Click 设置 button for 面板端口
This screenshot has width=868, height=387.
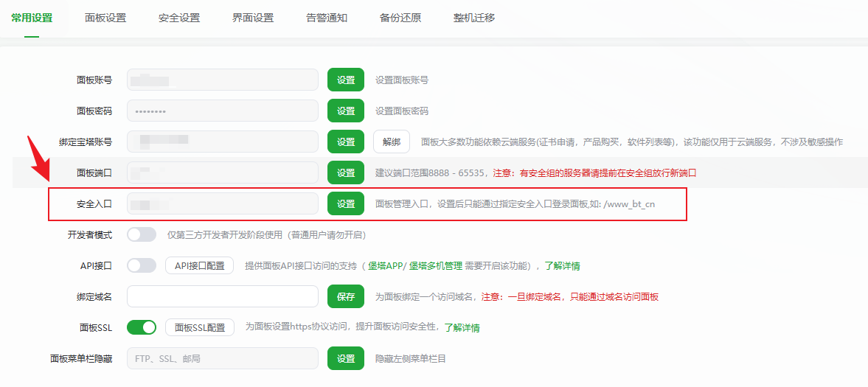click(346, 172)
